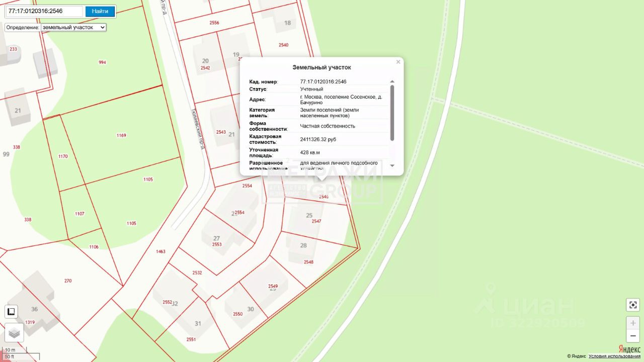Select parcel 2551 on the map

[191, 339]
